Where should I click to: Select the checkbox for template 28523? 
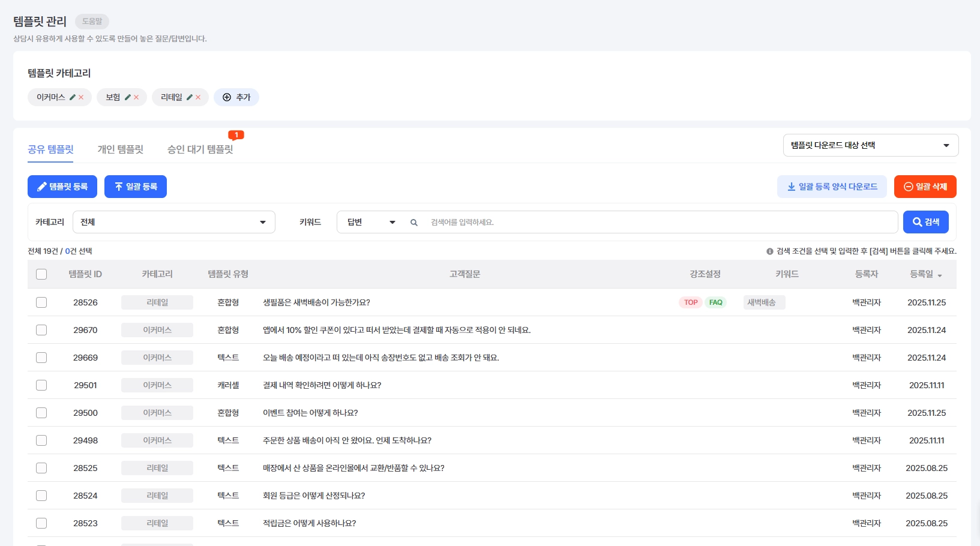41,523
